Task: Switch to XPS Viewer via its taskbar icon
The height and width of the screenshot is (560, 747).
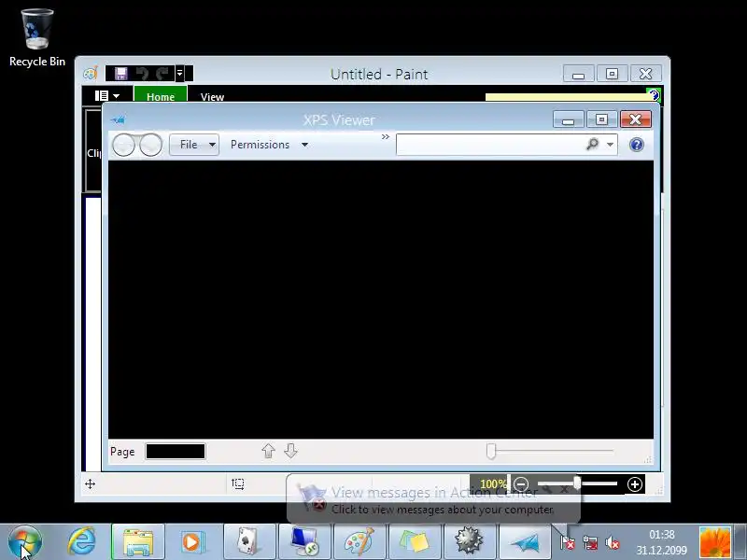Action: point(525,542)
